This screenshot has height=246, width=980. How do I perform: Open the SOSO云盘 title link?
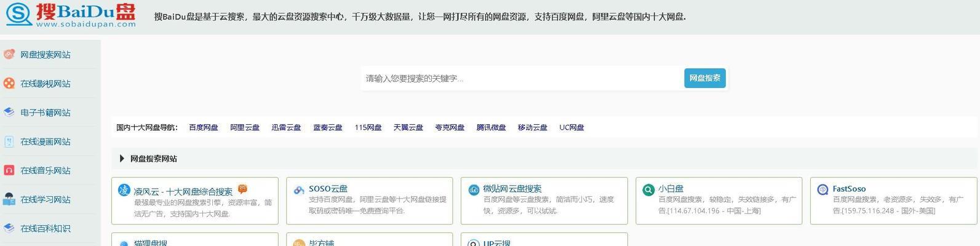tap(328, 188)
